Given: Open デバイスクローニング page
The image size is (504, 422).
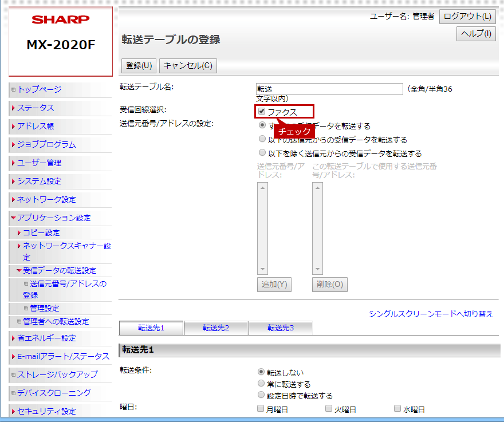Looking at the screenshot, I should pos(54,393).
